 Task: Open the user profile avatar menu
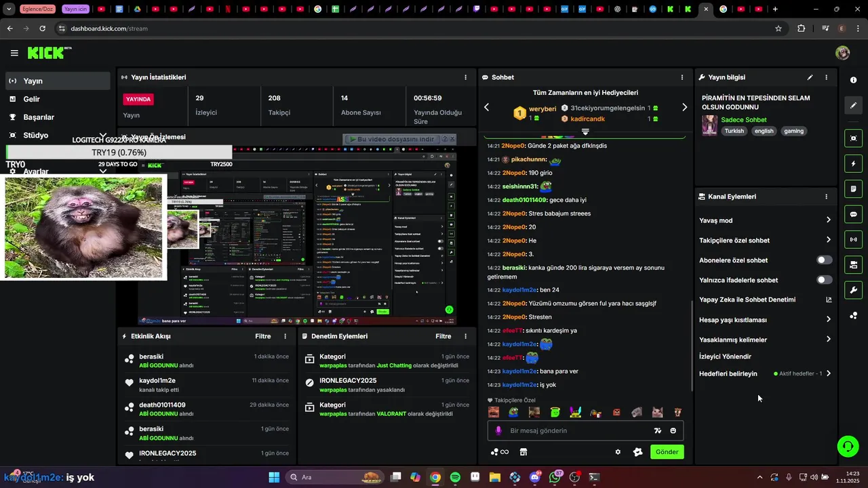[x=842, y=53]
